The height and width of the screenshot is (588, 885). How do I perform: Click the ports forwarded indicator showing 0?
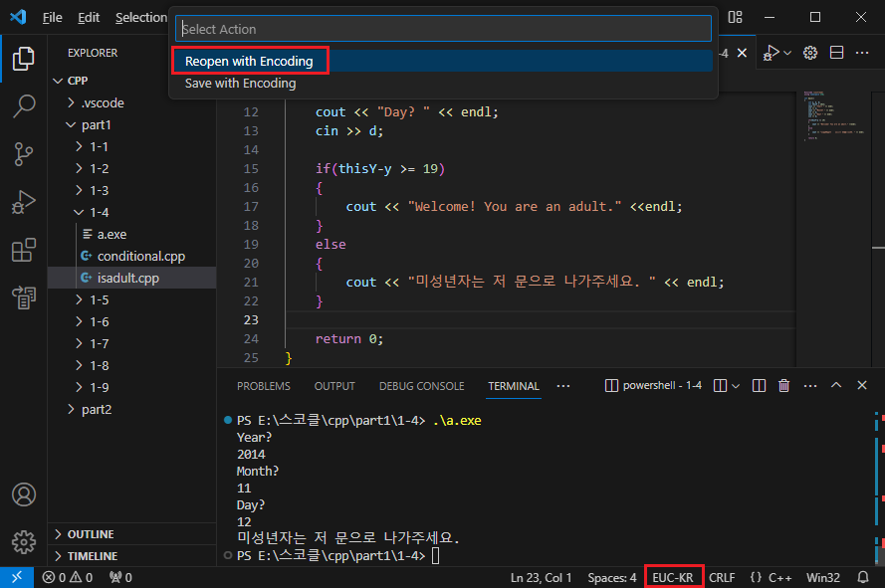click(120, 577)
